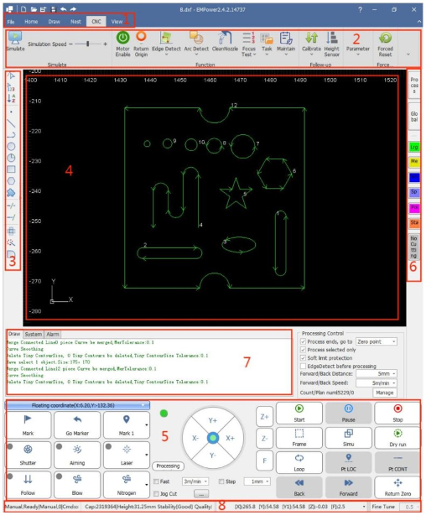This screenshot has width=426, height=516.
Task: Switch to the Draw ribbon tab
Action: (x=54, y=22)
